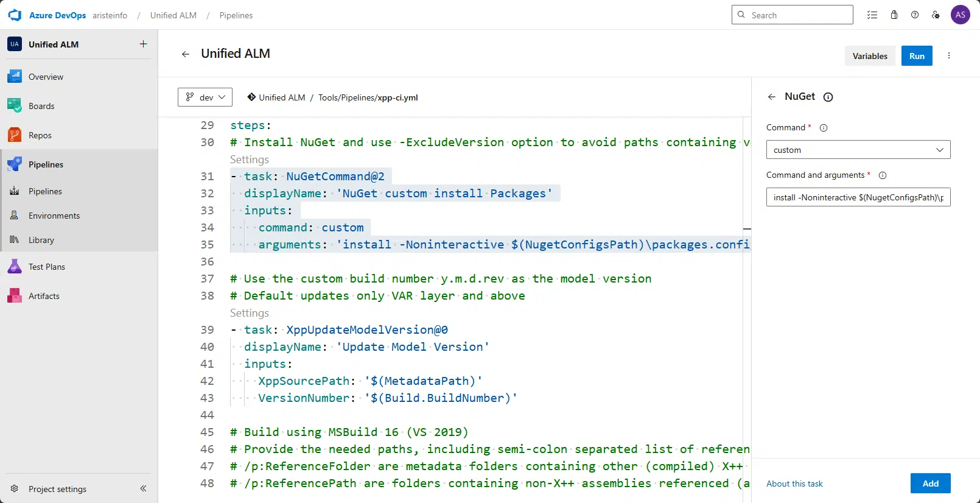Click the Command and arguments input field
Screen dimensions: 980x503
pos(858,197)
